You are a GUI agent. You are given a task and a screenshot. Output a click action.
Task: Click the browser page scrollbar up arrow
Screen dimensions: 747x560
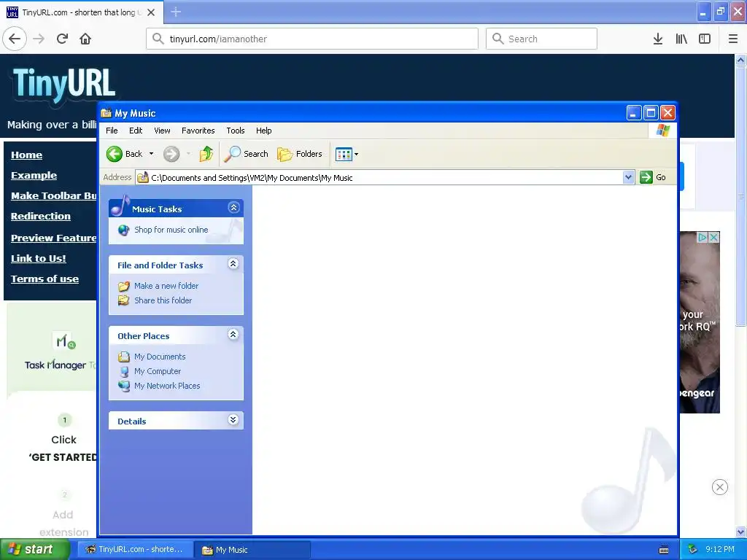[740, 60]
